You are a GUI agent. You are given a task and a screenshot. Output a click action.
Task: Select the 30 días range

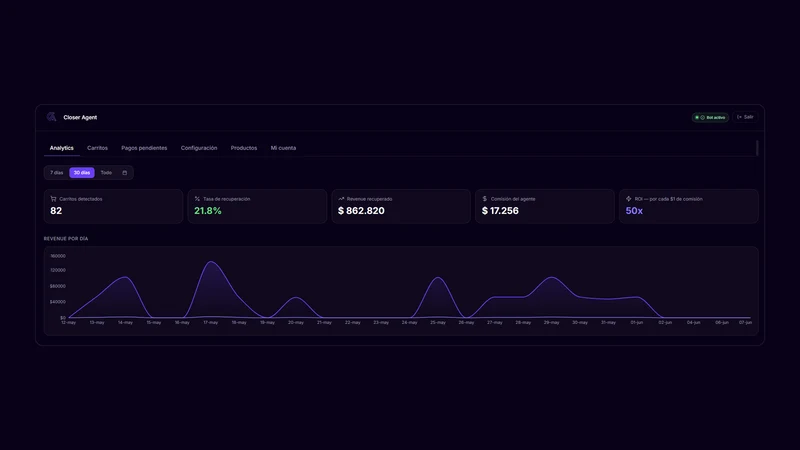coord(82,173)
